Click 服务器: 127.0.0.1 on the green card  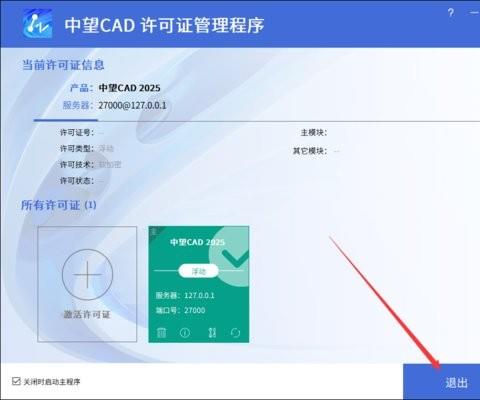[185, 295]
